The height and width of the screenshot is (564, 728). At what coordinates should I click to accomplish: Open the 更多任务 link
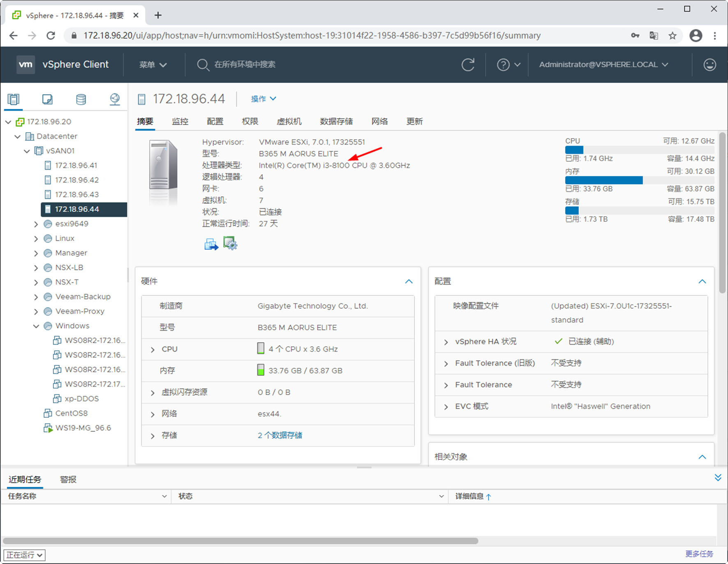699,554
